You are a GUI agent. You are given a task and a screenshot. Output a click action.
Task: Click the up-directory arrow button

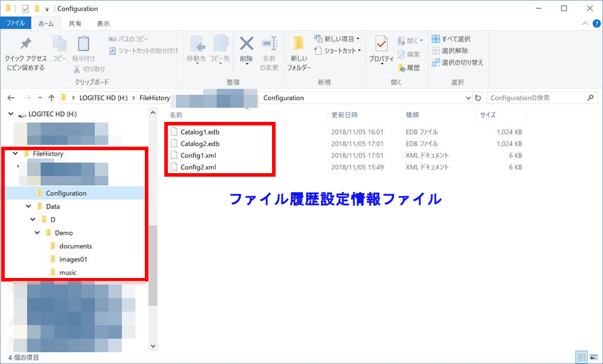pyautogui.click(x=51, y=98)
